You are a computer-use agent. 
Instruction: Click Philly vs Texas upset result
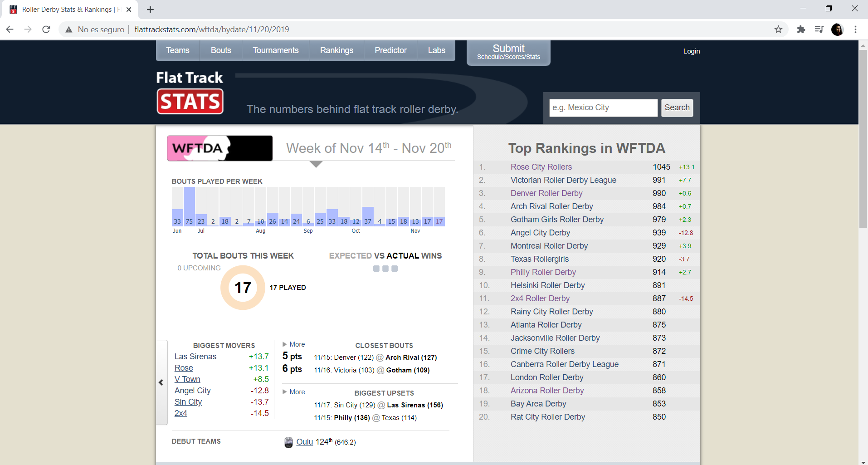pyautogui.click(x=365, y=418)
